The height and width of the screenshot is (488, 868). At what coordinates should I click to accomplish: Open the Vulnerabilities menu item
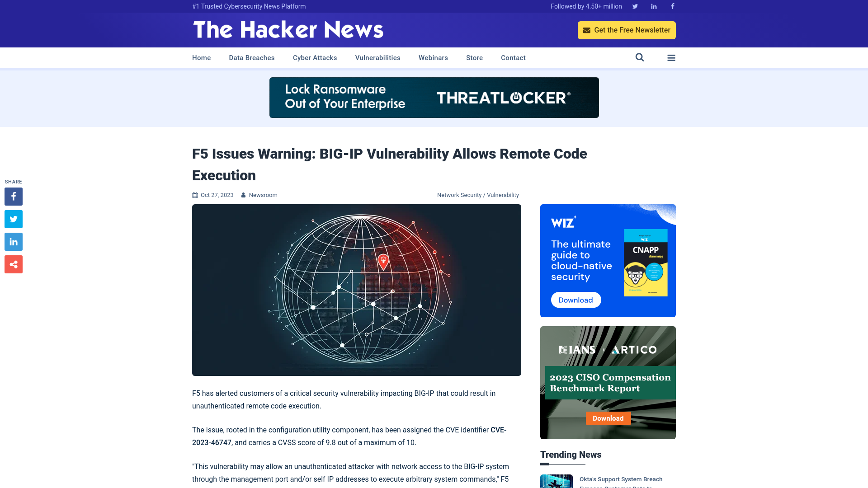377,57
